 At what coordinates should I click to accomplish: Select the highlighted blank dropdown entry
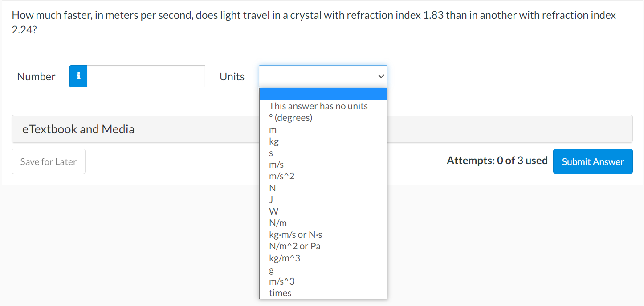point(323,93)
